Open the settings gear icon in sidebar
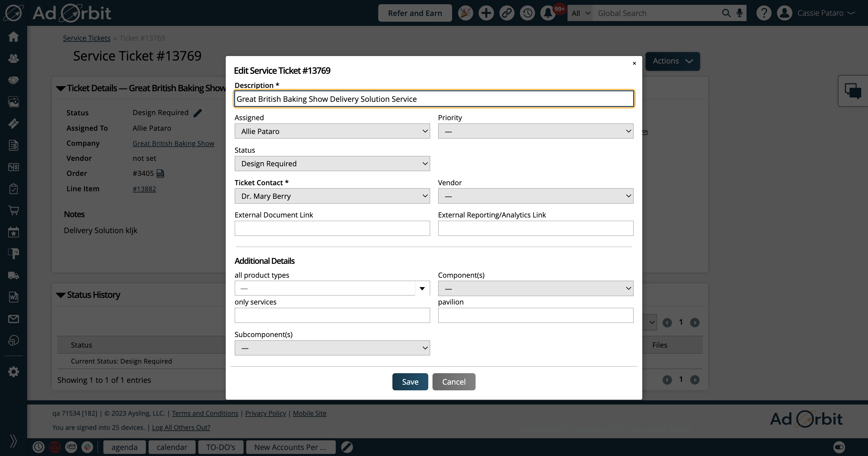The image size is (868, 456). (14, 372)
